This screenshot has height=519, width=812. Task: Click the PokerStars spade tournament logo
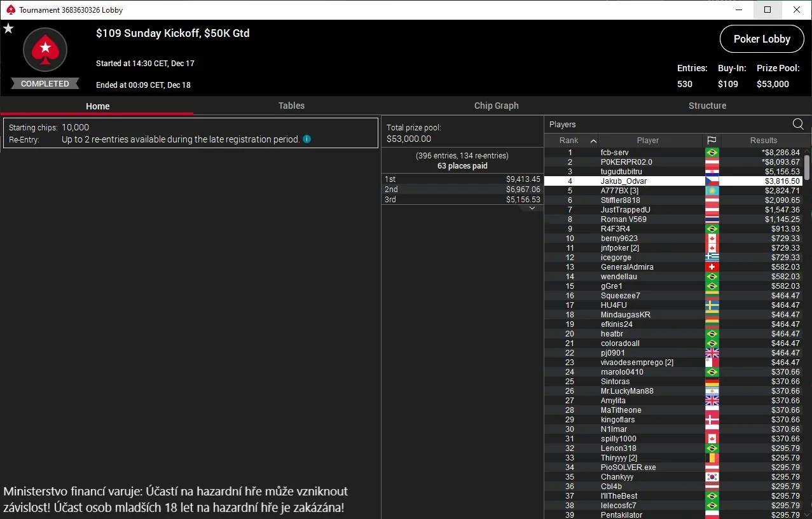[x=45, y=50]
